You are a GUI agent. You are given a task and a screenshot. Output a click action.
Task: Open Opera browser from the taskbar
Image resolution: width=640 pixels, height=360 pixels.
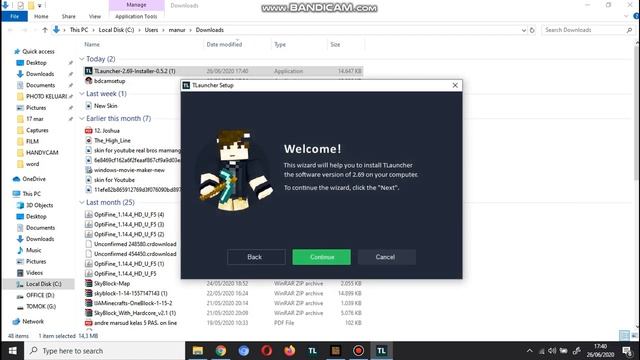click(267, 351)
